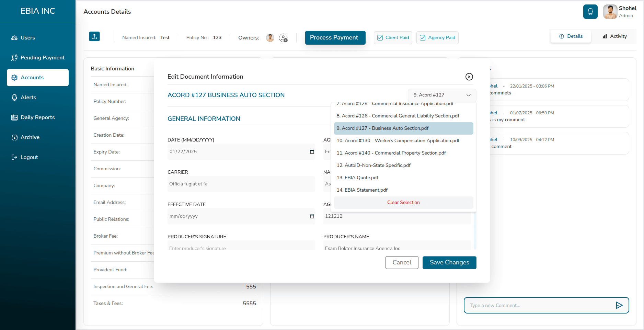The height and width of the screenshot is (330, 644).
Task: Open the notification bell
Action: [x=590, y=12]
